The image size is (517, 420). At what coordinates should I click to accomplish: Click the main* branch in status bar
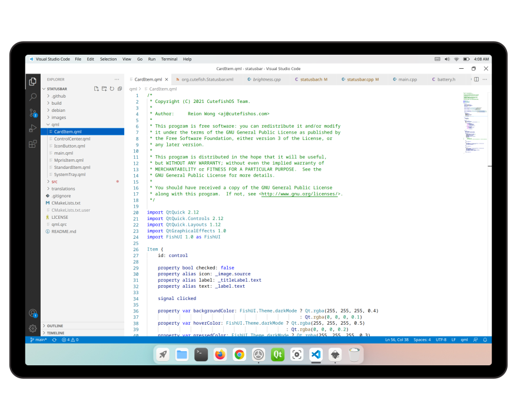(x=38, y=339)
